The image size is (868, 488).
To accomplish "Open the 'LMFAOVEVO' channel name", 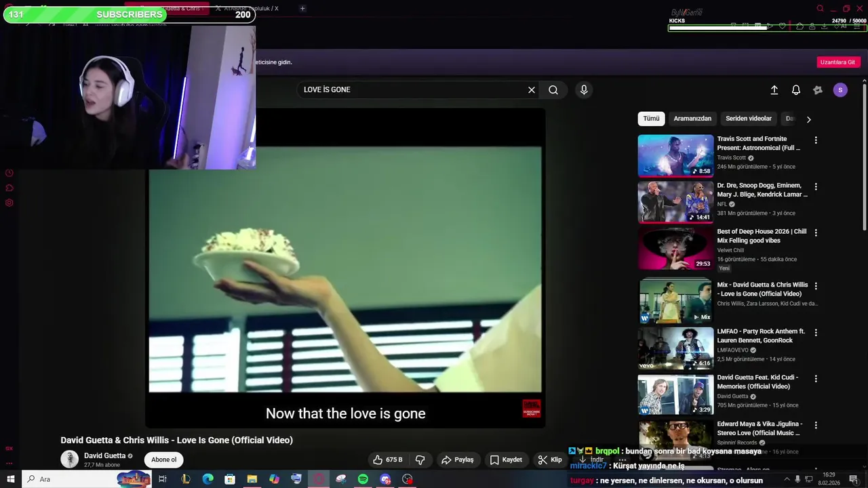I will (x=732, y=350).
